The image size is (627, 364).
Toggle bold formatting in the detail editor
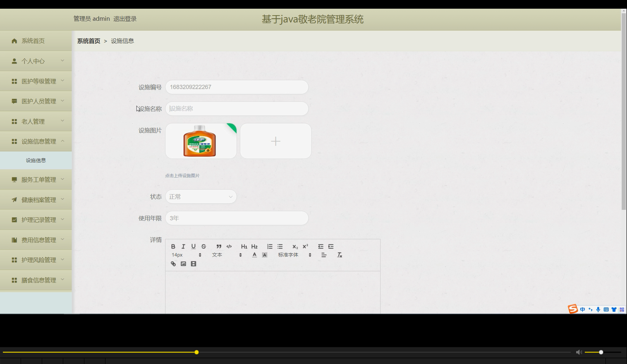pyautogui.click(x=173, y=246)
